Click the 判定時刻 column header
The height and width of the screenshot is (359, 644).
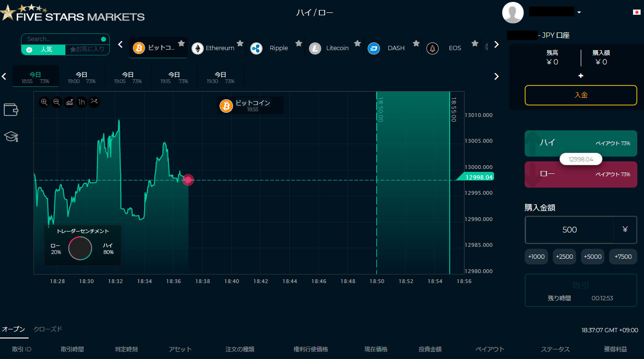click(x=127, y=349)
